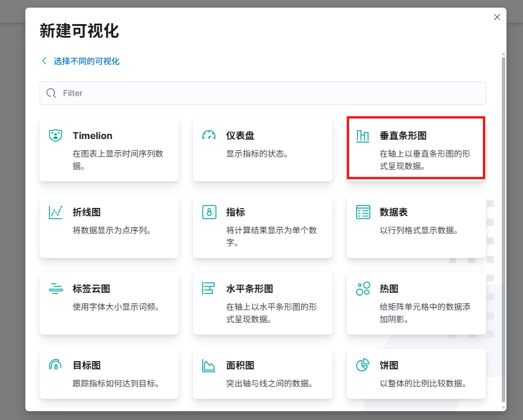523x420 pixels.
Task: Pick the 水平条形图 horizontal bar icon
Action: (209, 289)
